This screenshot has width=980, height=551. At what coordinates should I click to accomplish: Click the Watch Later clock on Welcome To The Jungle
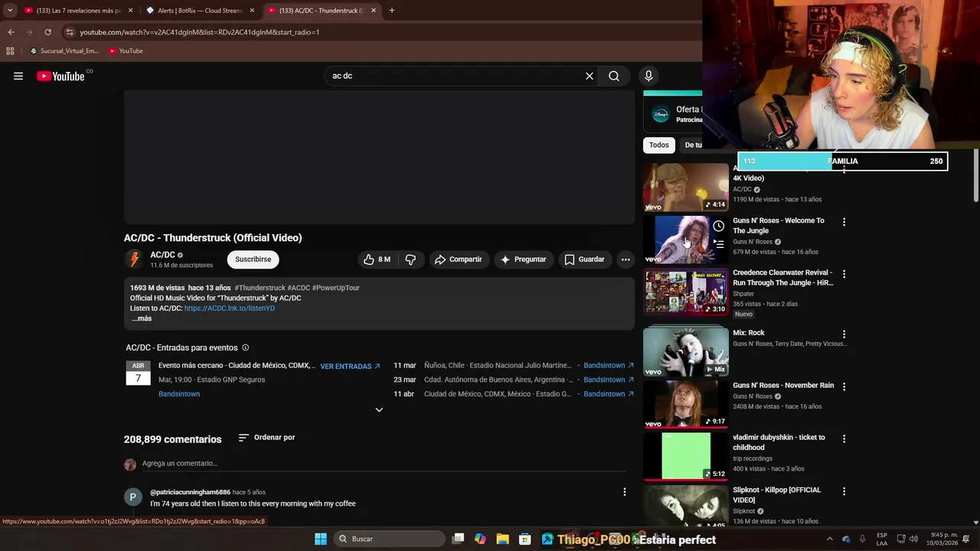point(718,226)
